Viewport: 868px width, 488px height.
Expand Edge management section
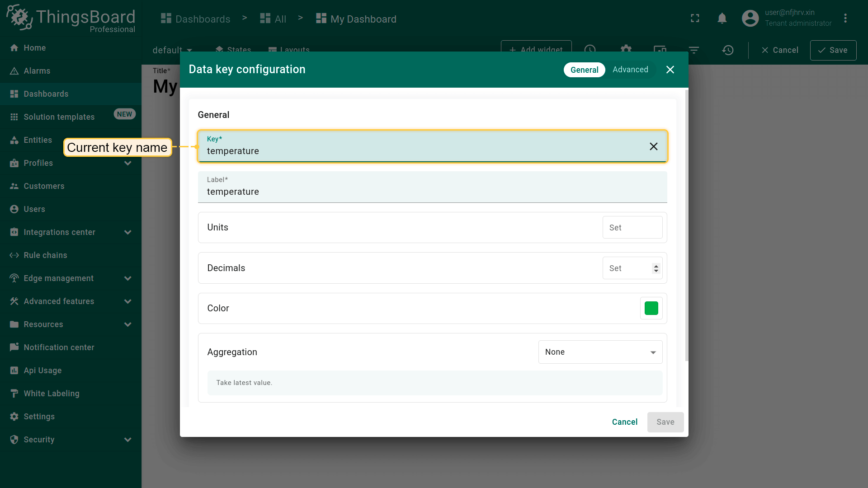128,278
